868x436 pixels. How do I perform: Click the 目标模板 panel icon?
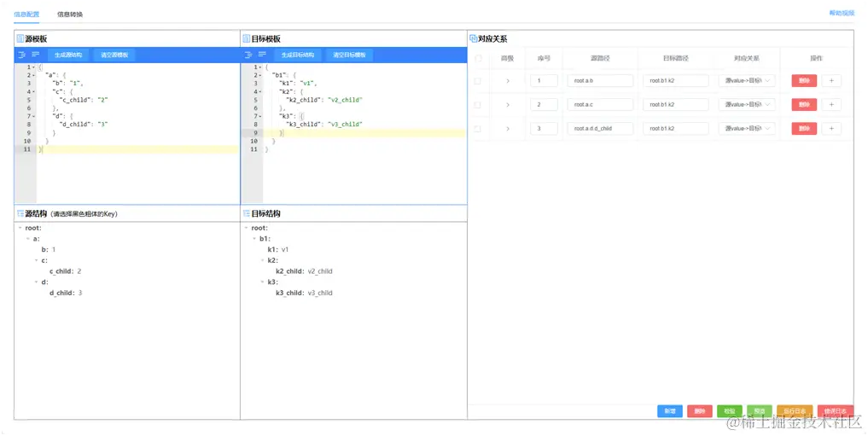[x=247, y=38]
